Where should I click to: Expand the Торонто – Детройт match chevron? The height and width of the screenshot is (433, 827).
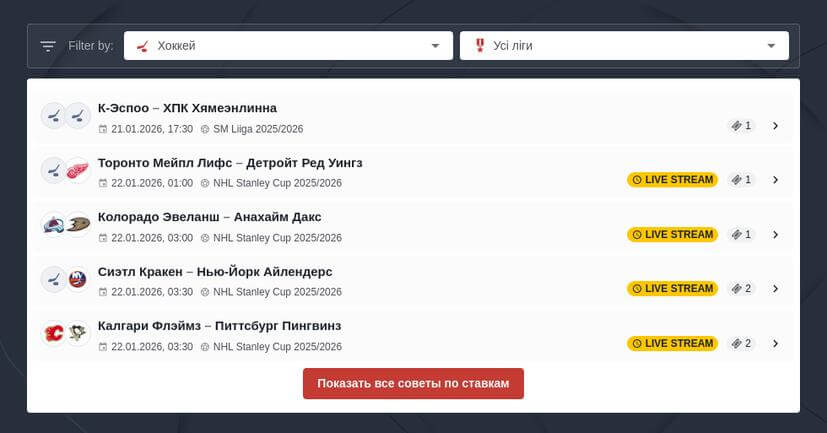click(775, 180)
